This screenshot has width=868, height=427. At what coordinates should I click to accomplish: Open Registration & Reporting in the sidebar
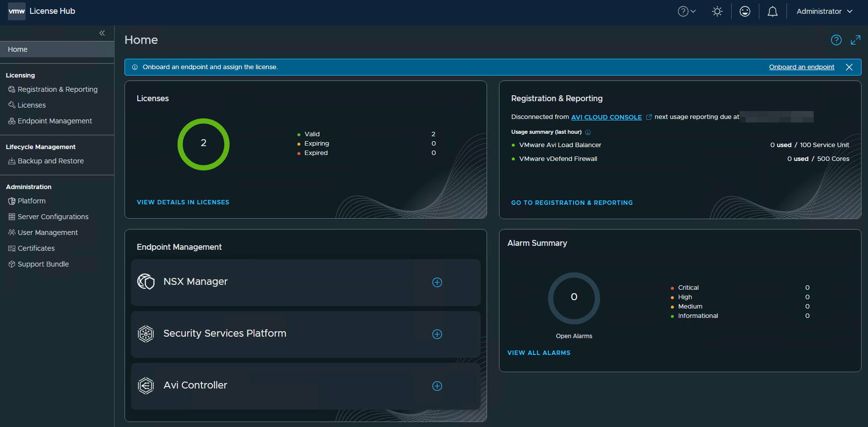tap(57, 89)
